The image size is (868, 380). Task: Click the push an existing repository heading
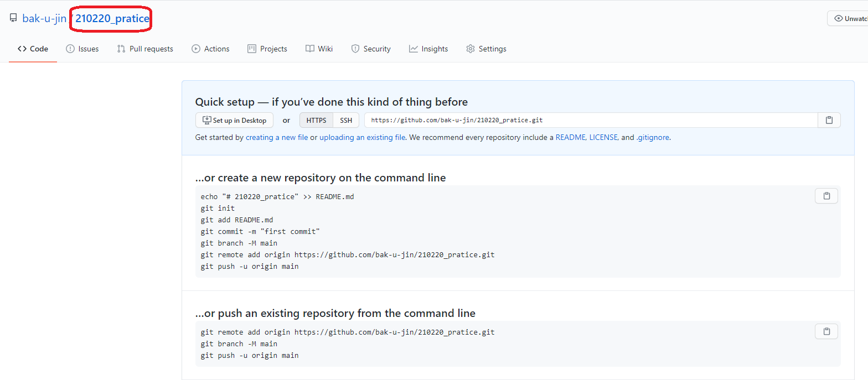[x=335, y=313]
